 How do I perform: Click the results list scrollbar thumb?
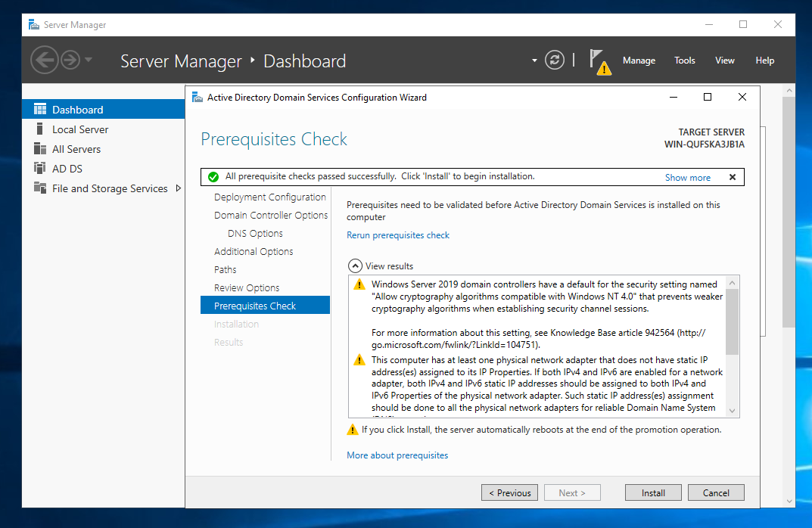(x=732, y=322)
